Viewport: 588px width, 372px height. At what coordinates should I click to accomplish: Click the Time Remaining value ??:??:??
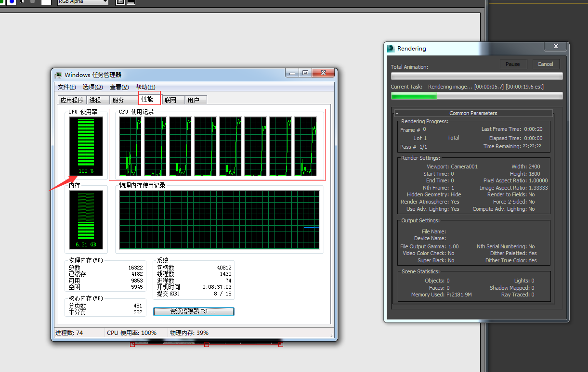(x=532, y=146)
